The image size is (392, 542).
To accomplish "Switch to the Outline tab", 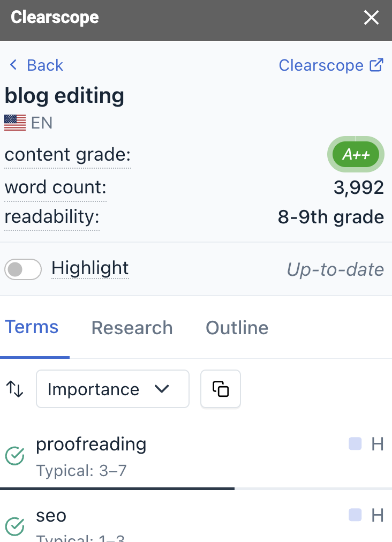I will click(x=237, y=327).
